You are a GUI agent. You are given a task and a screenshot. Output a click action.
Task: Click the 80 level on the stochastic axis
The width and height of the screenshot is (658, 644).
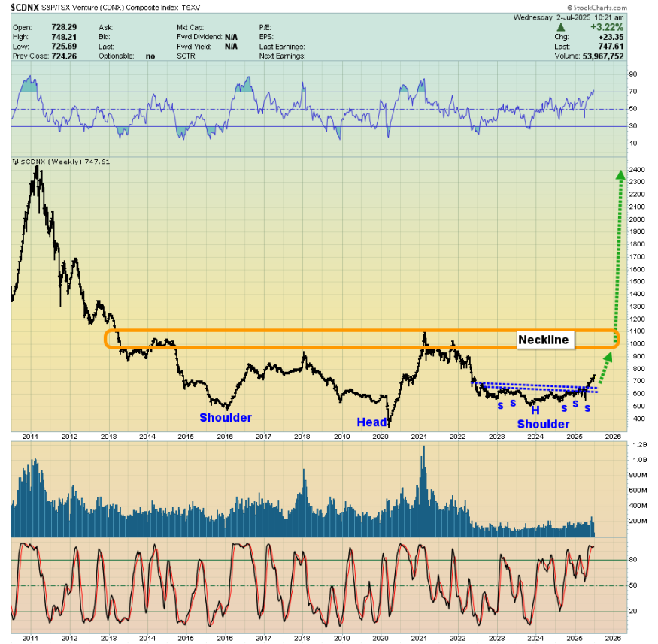point(633,560)
